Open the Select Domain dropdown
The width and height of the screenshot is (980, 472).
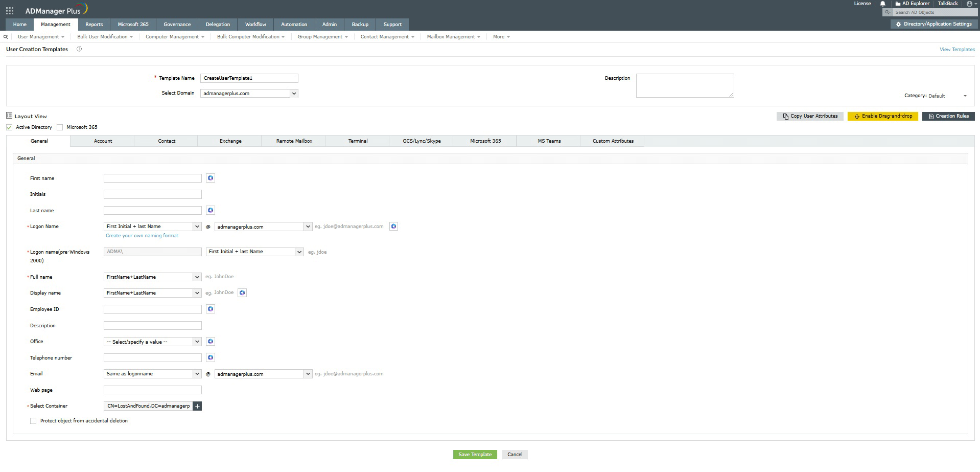[294, 93]
